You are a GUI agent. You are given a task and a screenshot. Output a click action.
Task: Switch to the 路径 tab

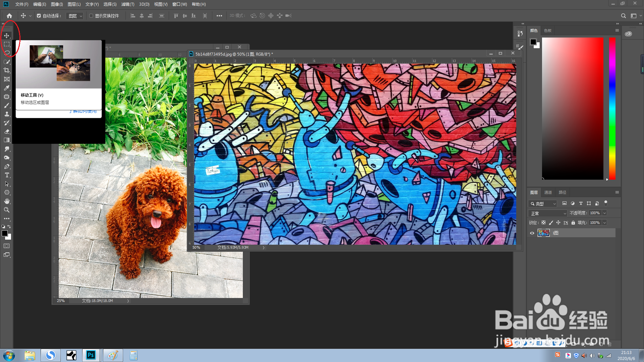tap(562, 192)
